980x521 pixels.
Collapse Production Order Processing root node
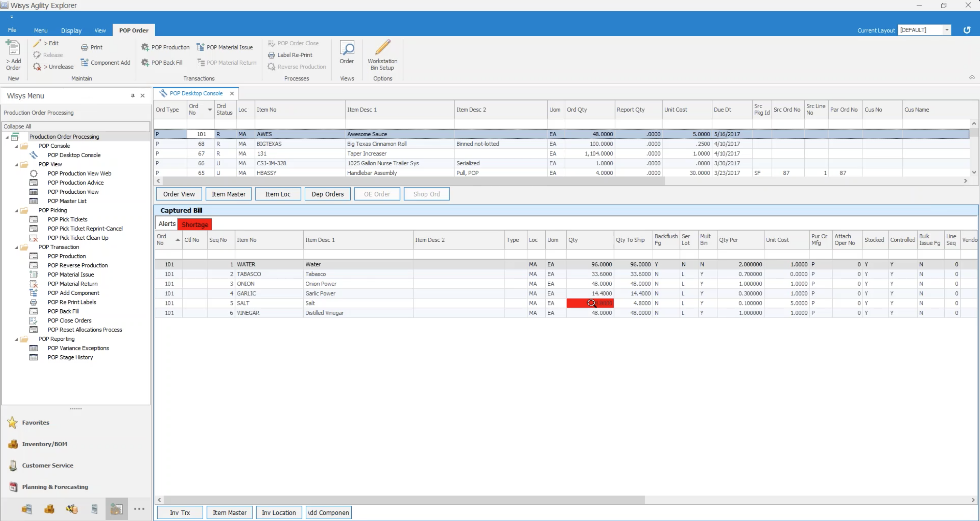(x=7, y=137)
